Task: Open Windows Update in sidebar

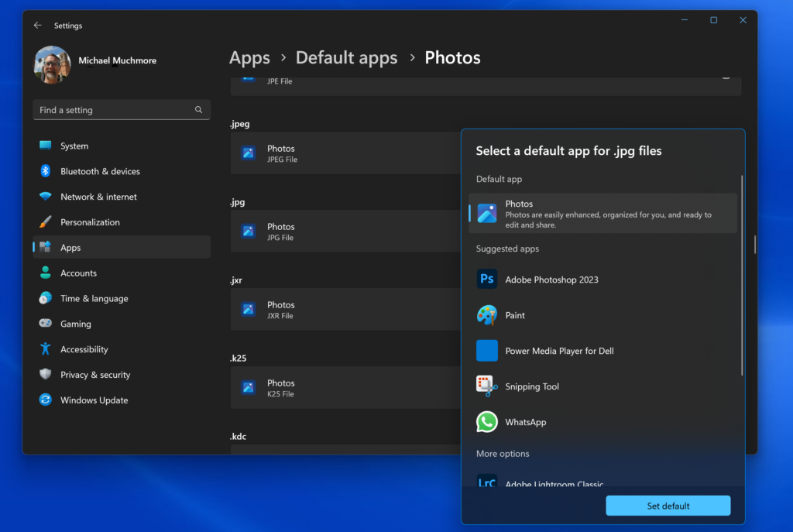Action: (x=94, y=400)
